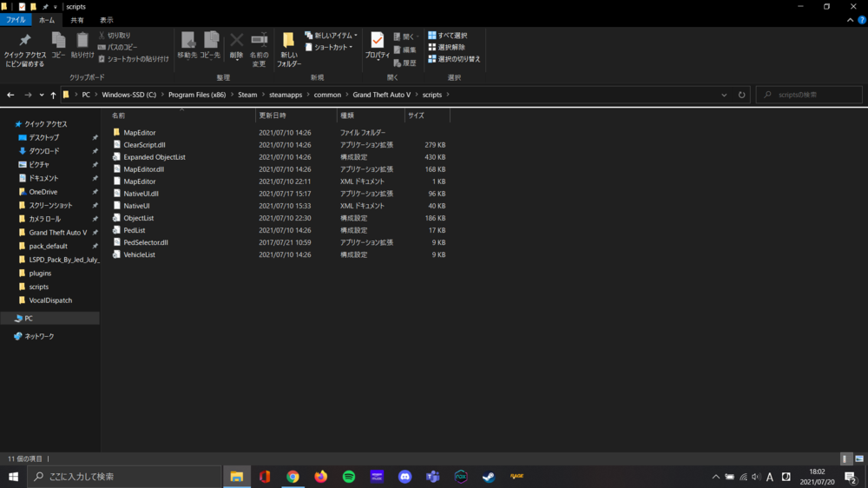
Task: Click Select none (選択解除)
Action: click(446, 47)
